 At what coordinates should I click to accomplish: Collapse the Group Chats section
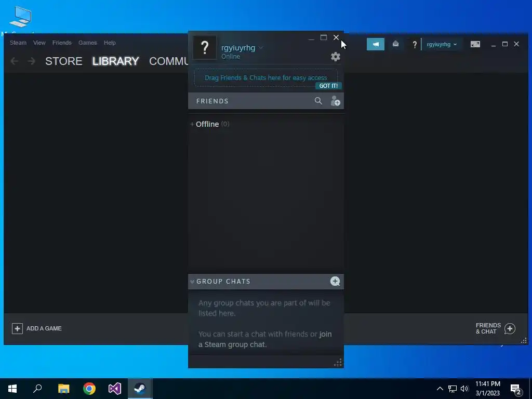tap(192, 282)
